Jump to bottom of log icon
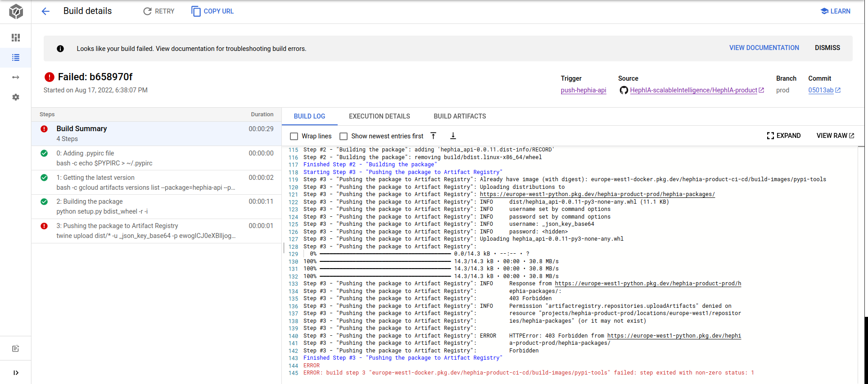 point(453,136)
